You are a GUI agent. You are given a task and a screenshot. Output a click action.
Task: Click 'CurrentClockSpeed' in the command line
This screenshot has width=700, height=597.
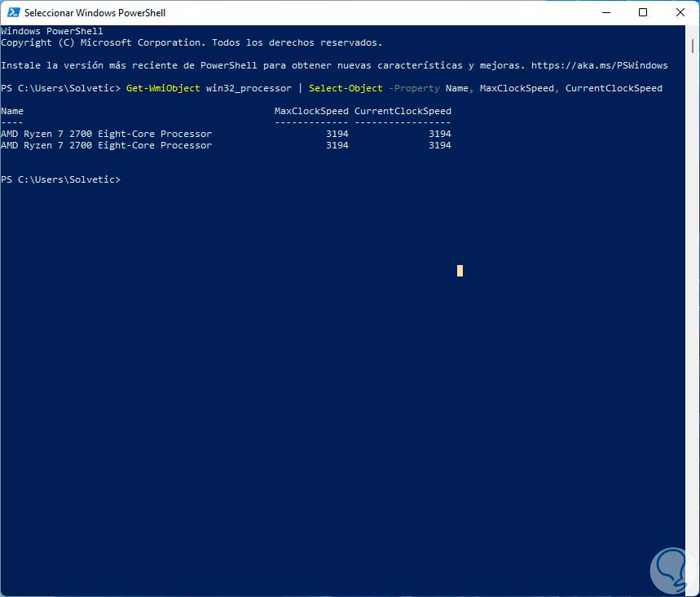614,88
